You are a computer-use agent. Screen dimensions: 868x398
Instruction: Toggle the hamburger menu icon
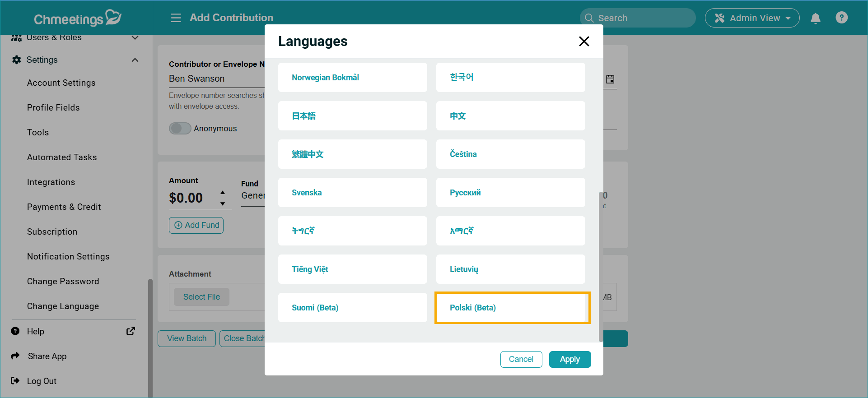[176, 18]
